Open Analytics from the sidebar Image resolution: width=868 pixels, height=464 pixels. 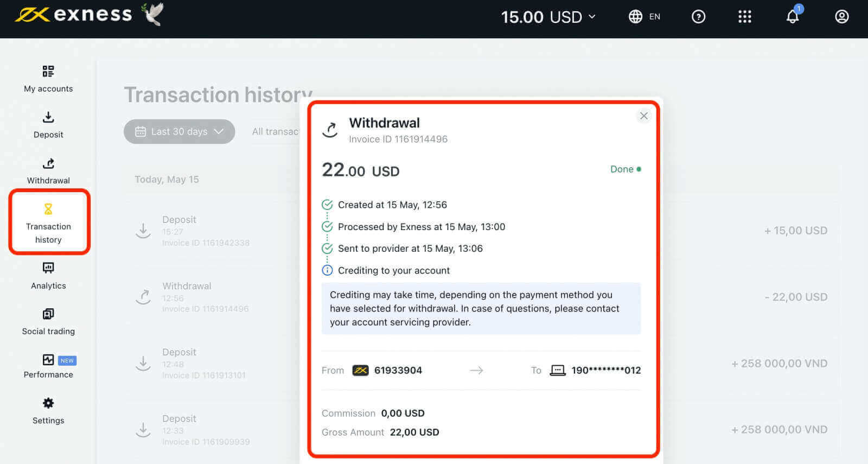48,276
